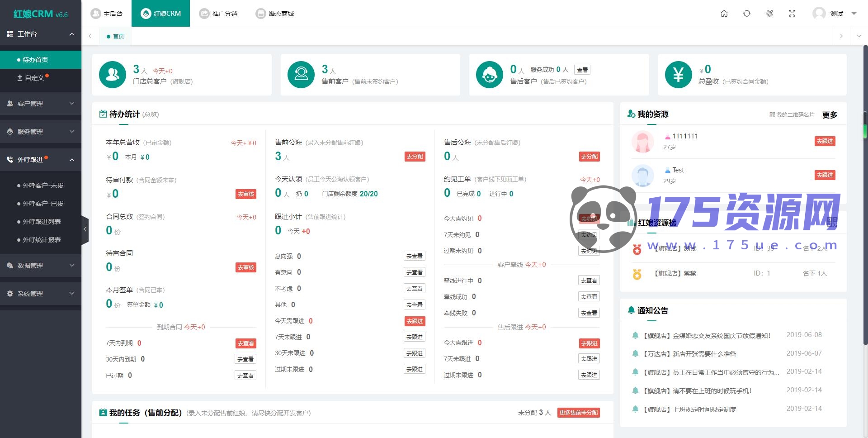
Task: Expand the 客户管理 sidebar menu
Action: [41, 104]
